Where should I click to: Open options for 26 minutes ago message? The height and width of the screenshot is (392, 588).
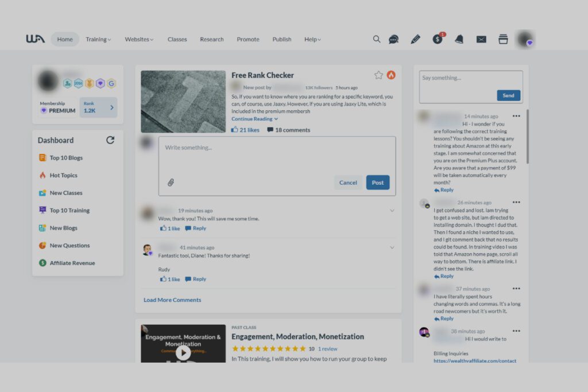pyautogui.click(x=516, y=203)
